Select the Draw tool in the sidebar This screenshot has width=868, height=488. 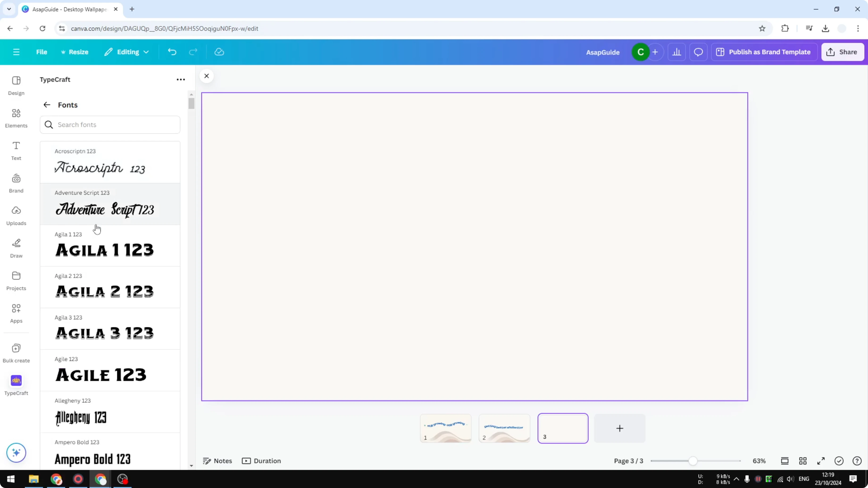click(16, 248)
